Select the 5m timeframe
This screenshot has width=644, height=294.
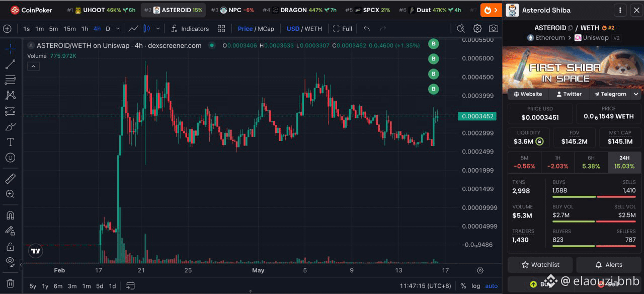tap(54, 29)
